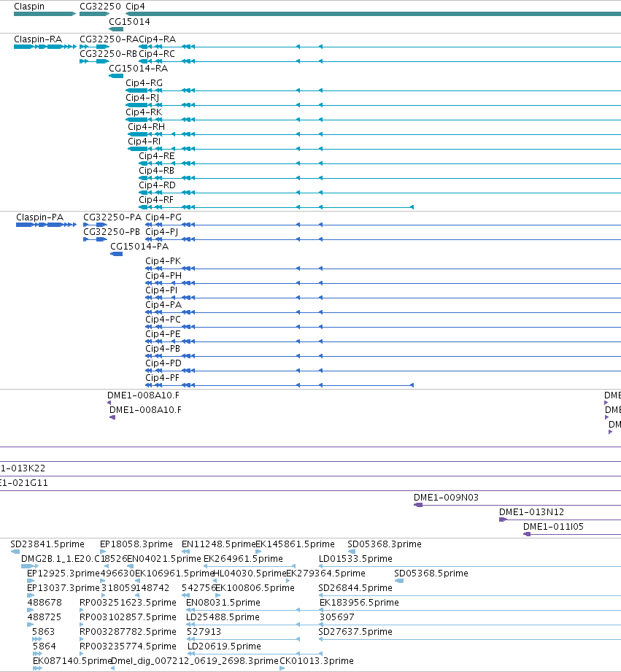The image size is (621, 672).
Task: Select the LD20619.5prime EST label
Action: (x=224, y=646)
